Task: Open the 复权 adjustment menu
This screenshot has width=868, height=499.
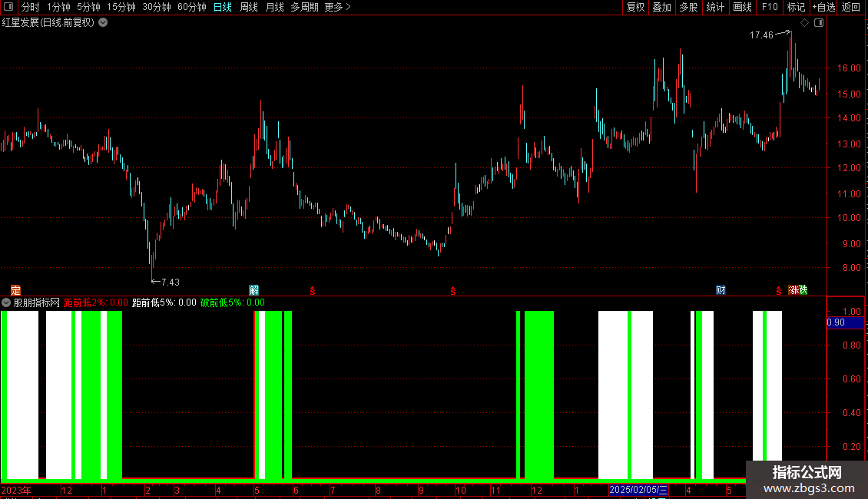Action: pos(635,7)
